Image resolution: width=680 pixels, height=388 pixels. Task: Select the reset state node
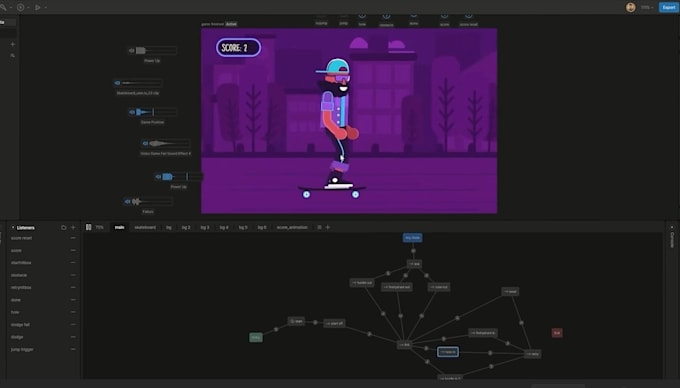pos(510,291)
